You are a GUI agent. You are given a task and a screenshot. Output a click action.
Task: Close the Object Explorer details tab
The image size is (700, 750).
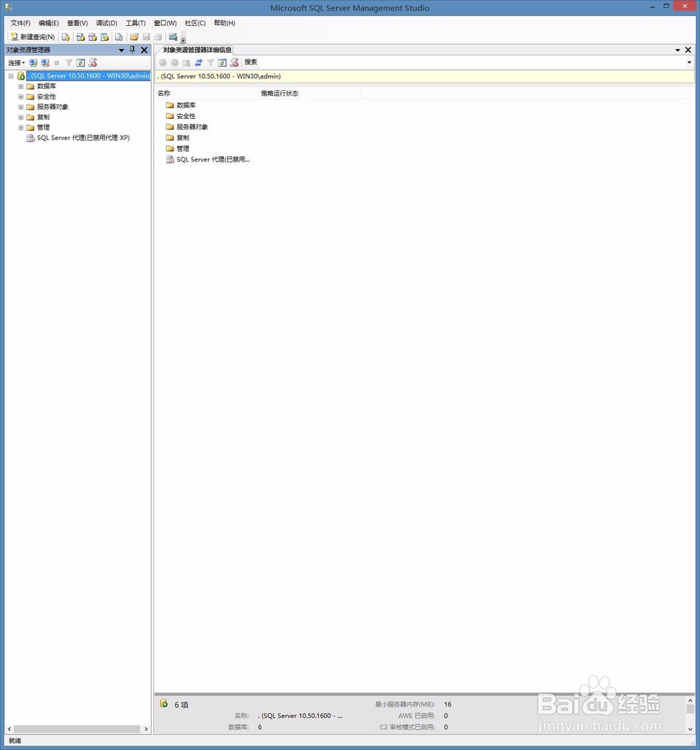[x=688, y=50]
